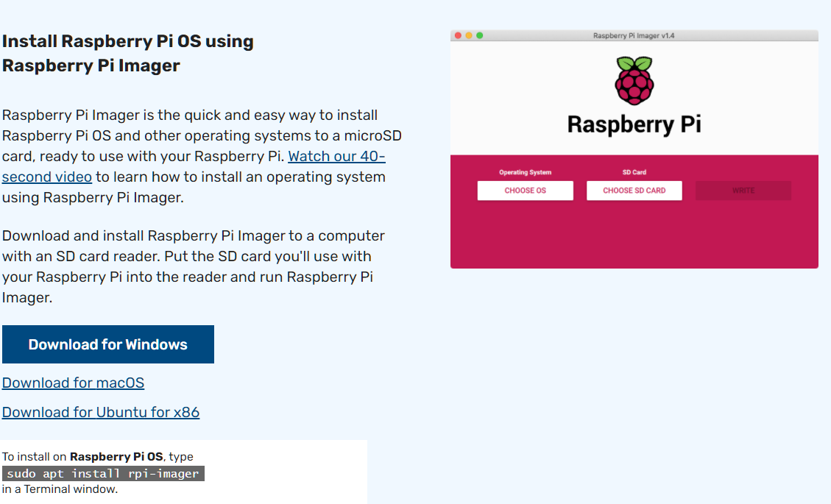The width and height of the screenshot is (831, 504).
Task: Click the Download for Windows button
Action: pos(108,344)
